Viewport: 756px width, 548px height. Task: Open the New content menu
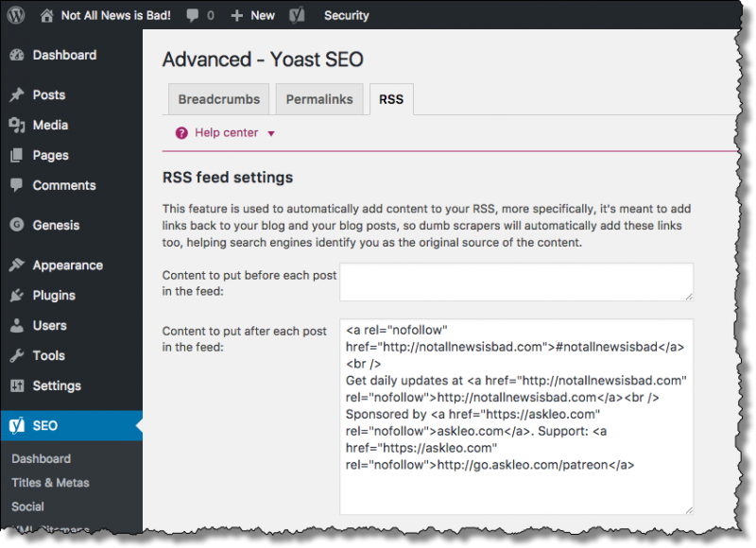[x=263, y=15]
